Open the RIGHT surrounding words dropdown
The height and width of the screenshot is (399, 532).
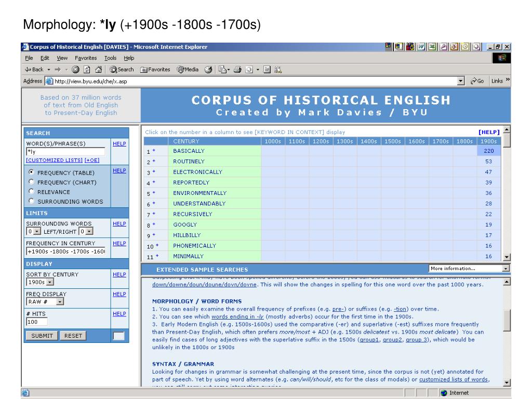[86, 231]
